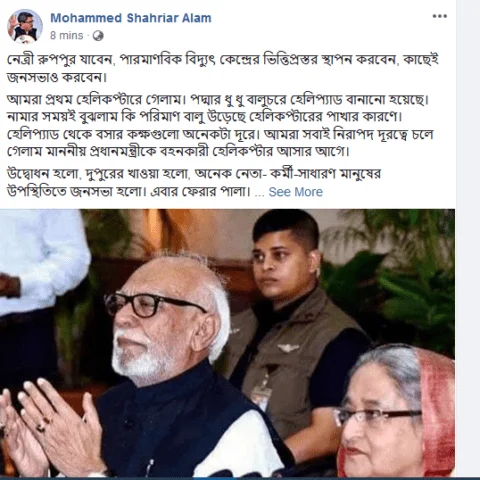
Task: Visit Mohammed Shahriar Alam's profile name link
Action: (x=131, y=18)
